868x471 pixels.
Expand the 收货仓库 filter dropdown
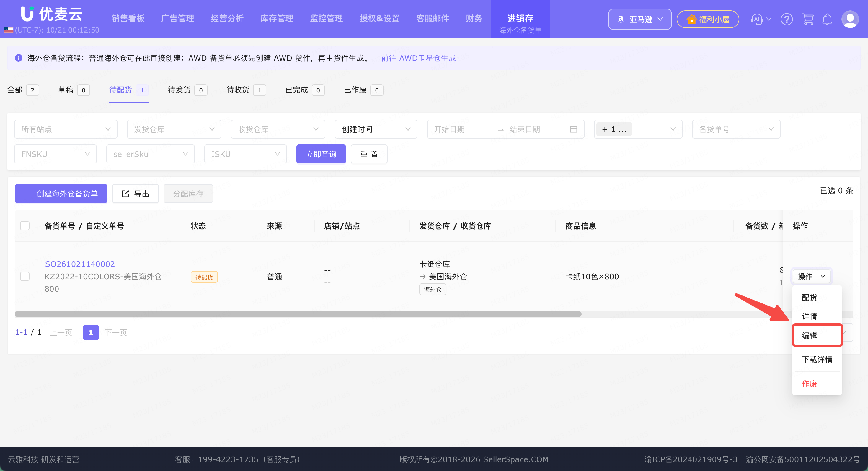pos(278,129)
